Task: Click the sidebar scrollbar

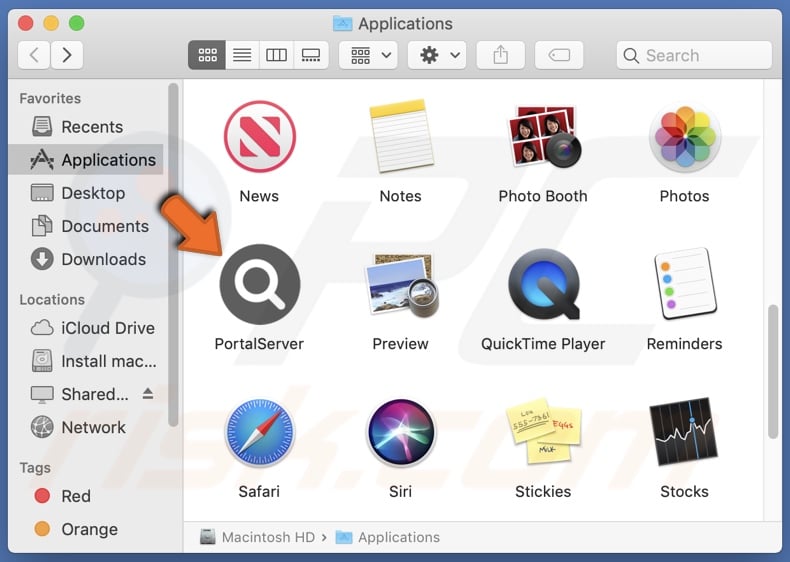Action: pyautogui.click(x=173, y=255)
